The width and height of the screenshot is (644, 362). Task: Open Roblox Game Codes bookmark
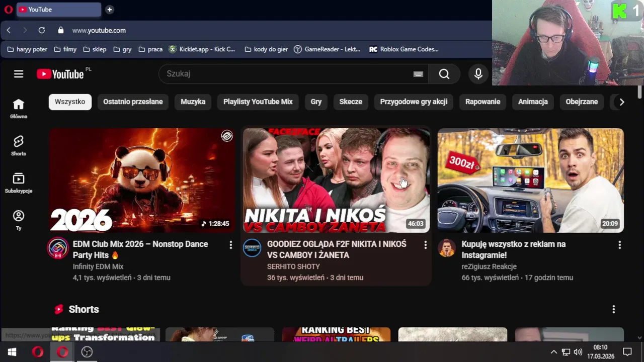[404, 49]
